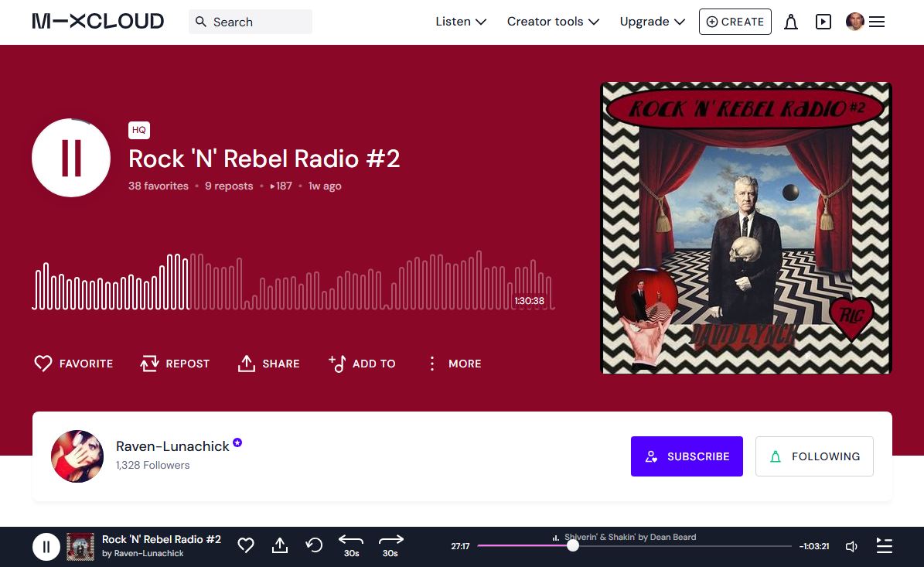Click 9 reposts count
Image resolution: width=924 pixels, height=567 pixels.
tap(229, 186)
